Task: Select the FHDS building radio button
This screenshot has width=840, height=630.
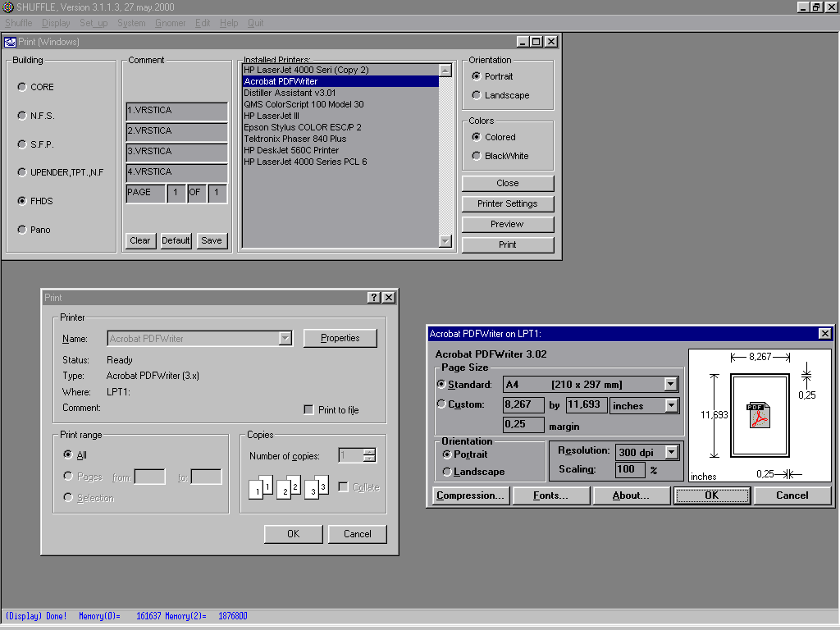Action: [x=22, y=201]
